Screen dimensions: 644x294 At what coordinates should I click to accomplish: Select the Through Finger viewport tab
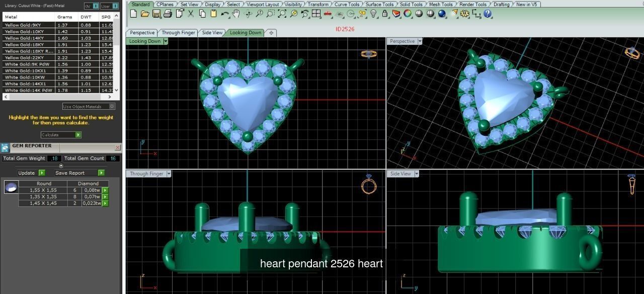pos(178,33)
